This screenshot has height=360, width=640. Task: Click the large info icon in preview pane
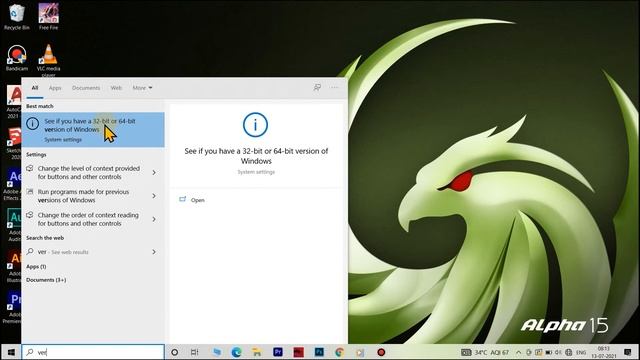pos(256,125)
